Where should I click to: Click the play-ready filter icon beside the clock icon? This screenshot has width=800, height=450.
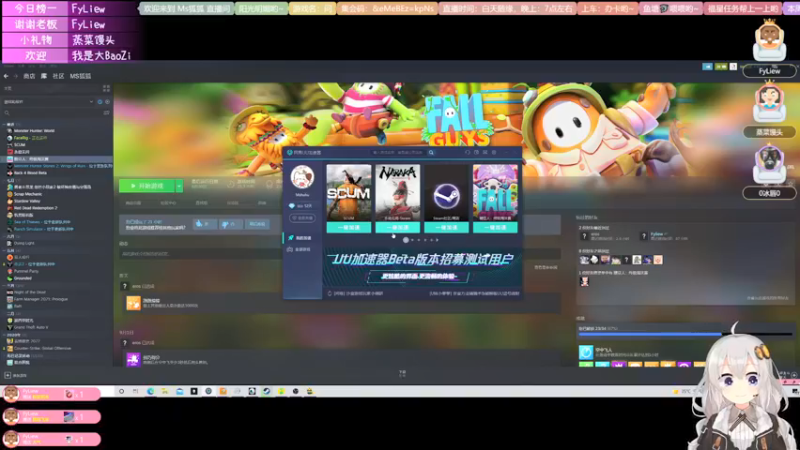tap(107, 102)
